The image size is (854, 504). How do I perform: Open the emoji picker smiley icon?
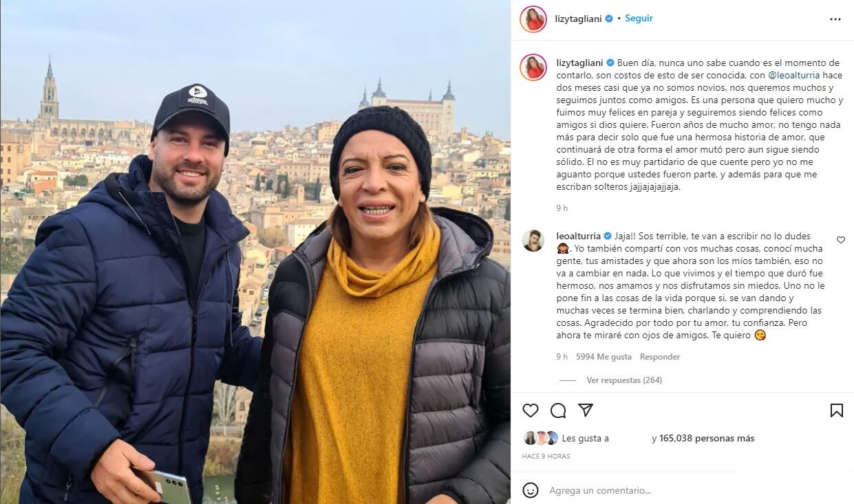pyautogui.click(x=530, y=490)
